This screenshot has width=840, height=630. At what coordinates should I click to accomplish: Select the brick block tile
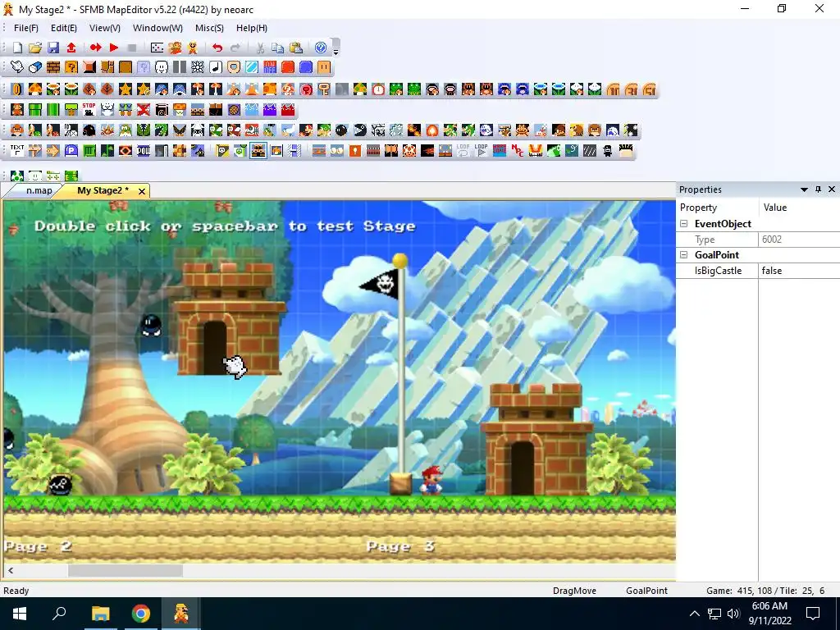(x=53, y=67)
